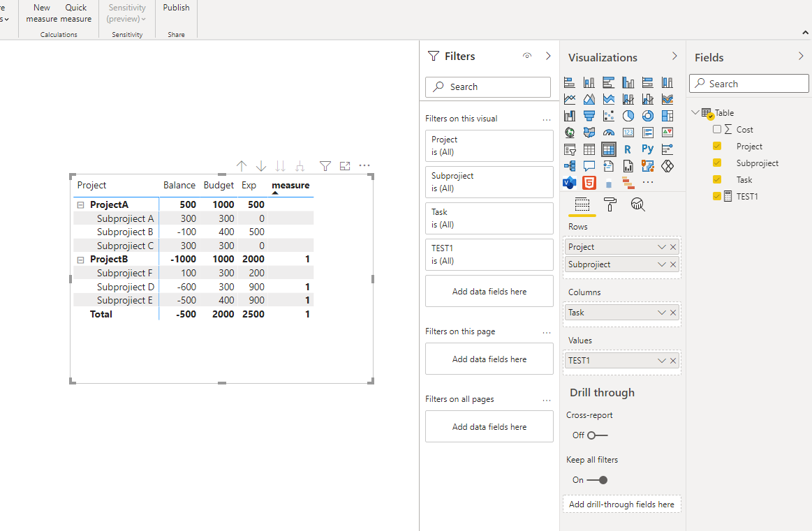Screen dimensions: 812x531
Task: Select the decomposition tree visualization
Action: coord(570,166)
